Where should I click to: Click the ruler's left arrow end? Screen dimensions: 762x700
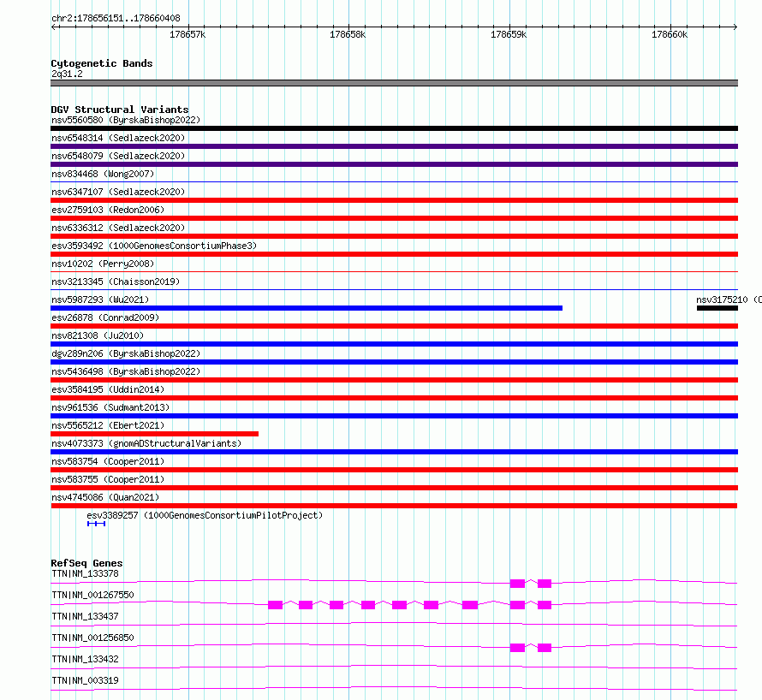click(x=54, y=27)
